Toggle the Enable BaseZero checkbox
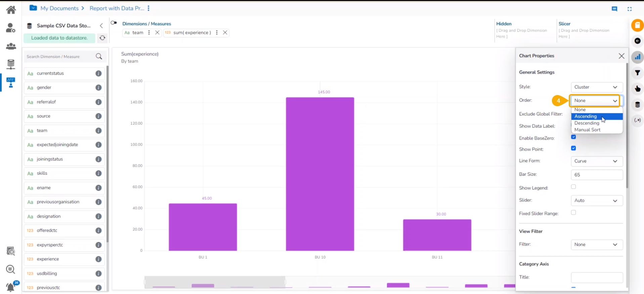 (573, 137)
